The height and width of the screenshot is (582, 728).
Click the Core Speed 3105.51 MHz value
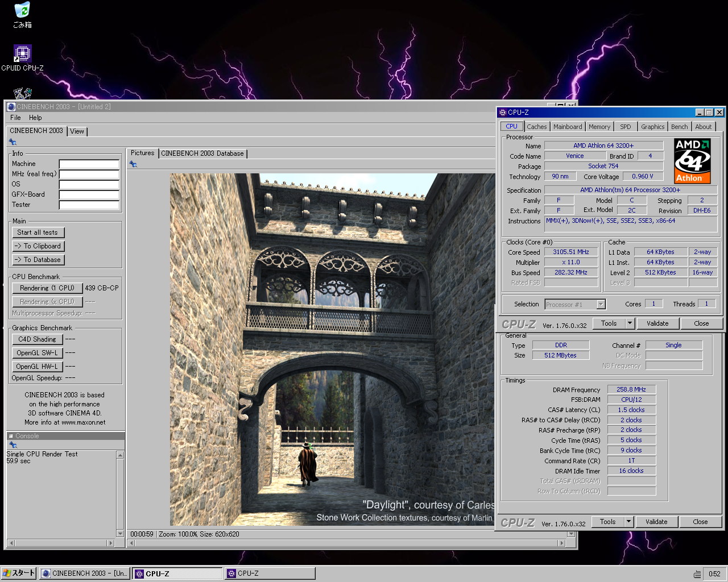571,252
